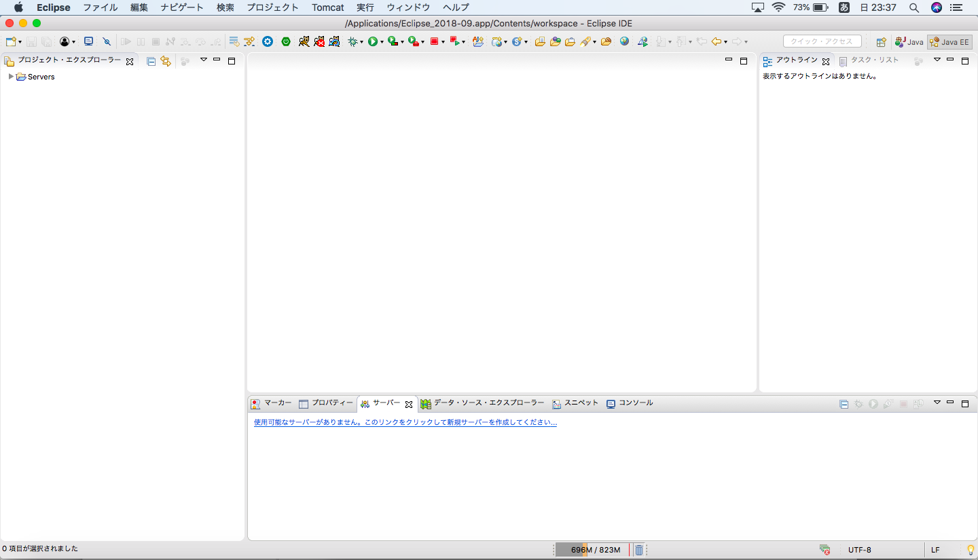Viewport: 978px width, 560px height.
Task: Open the Properties tab
Action: pyautogui.click(x=327, y=403)
